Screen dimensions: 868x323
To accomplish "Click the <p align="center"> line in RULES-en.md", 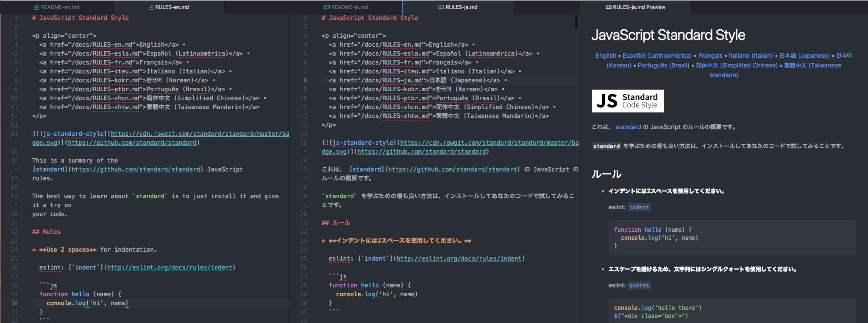I will (x=64, y=36).
